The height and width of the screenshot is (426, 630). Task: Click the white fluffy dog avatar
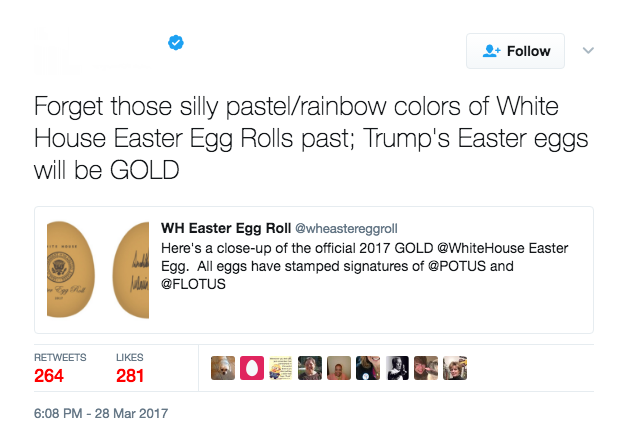pos(222,369)
